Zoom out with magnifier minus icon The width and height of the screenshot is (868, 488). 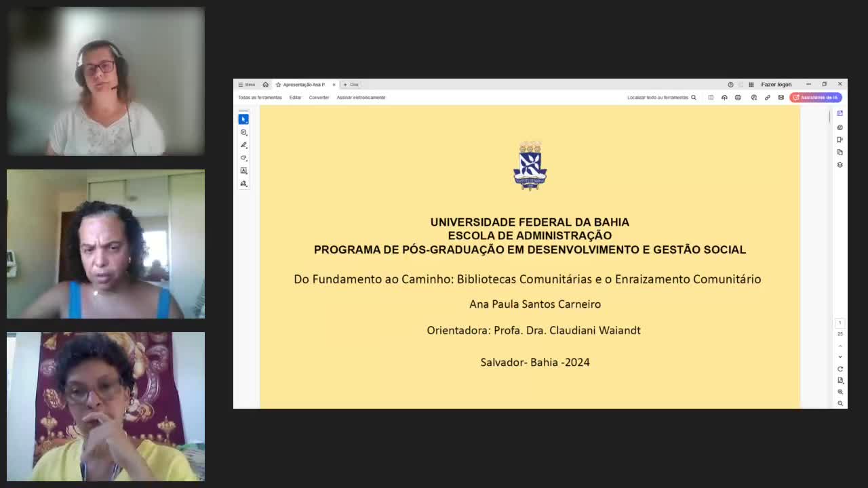pos(840,403)
